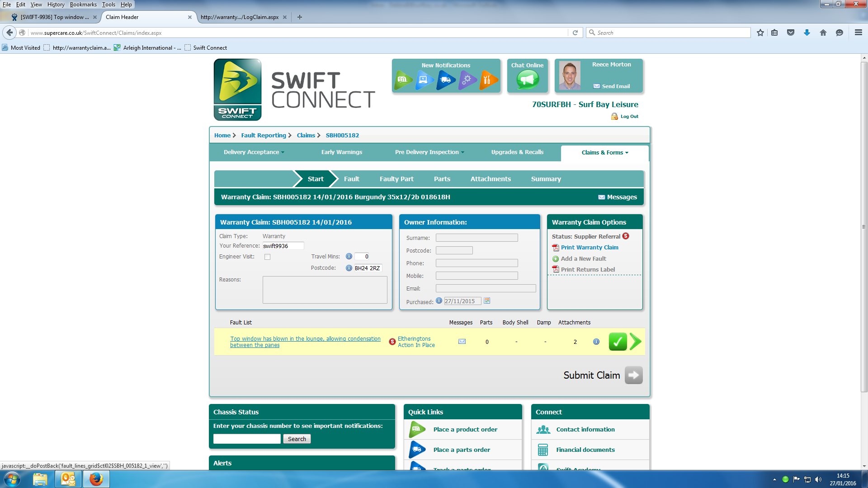Open the Purchased date calendar picker icon
Viewport: 868px width, 488px height.
click(x=487, y=301)
